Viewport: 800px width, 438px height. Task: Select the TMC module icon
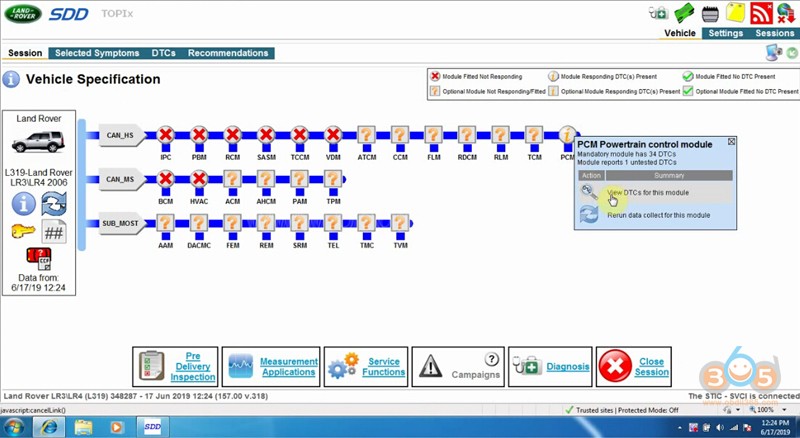coord(366,223)
